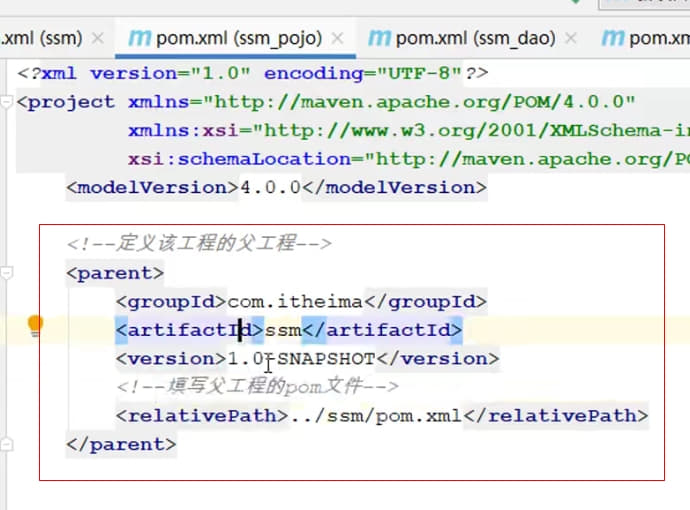Click the 1.0-SNAPSHOT version text
Screen dimensions: 690x510
pyautogui.click(x=301, y=359)
